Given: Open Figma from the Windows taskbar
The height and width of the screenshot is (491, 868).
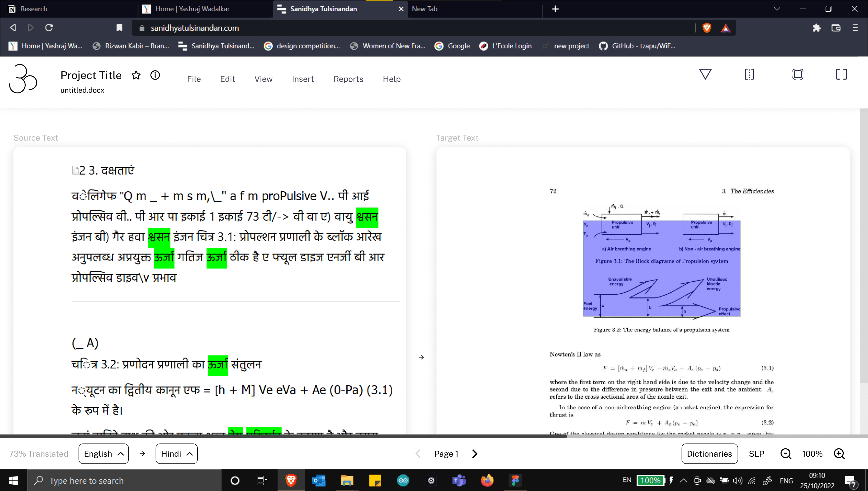Looking at the screenshot, I should [515, 480].
